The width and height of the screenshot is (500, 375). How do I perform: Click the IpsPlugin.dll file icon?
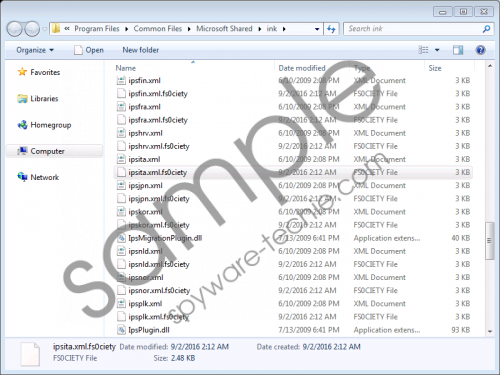pos(121,330)
